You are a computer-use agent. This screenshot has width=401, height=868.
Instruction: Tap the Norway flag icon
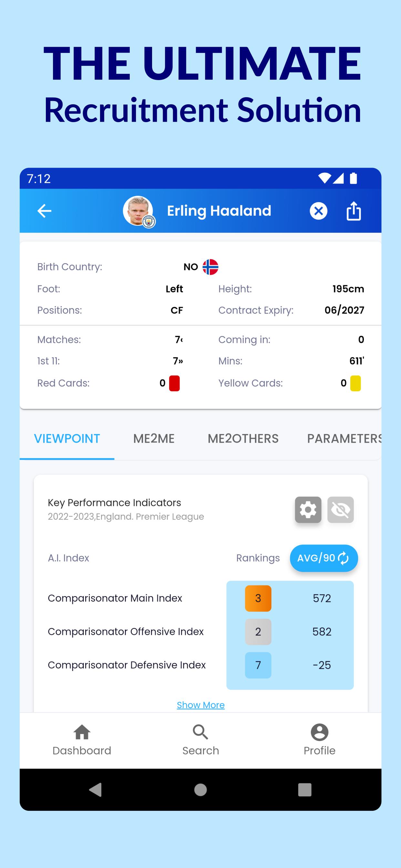(x=210, y=267)
